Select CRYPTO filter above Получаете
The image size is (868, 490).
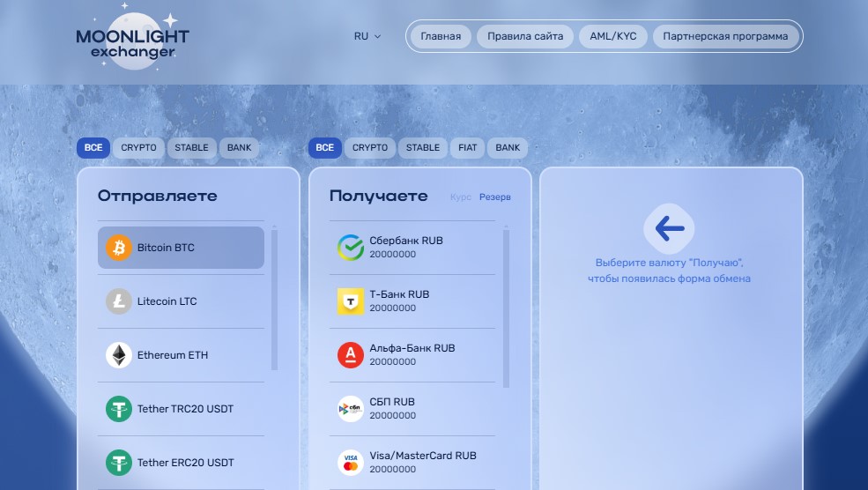coord(370,148)
